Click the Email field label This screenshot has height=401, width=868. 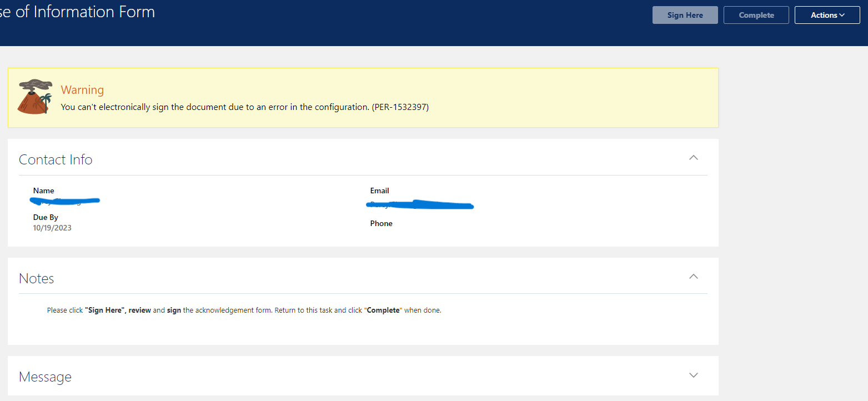[380, 191]
